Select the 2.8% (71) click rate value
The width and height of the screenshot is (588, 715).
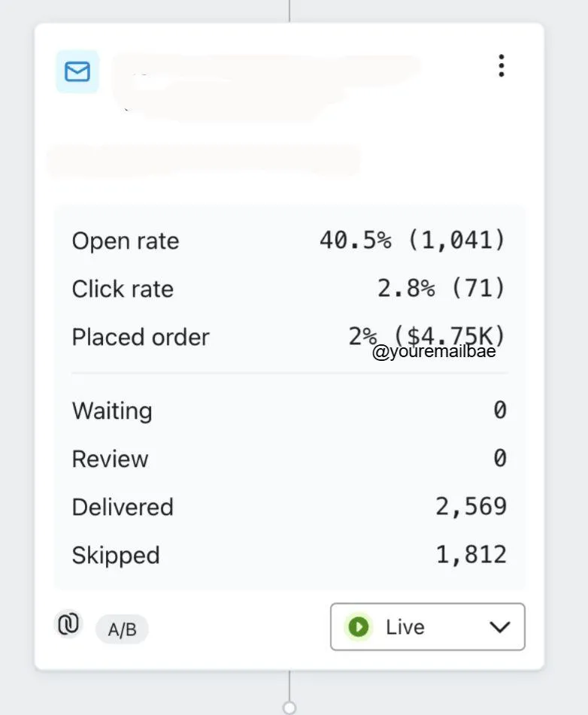pyautogui.click(x=441, y=289)
